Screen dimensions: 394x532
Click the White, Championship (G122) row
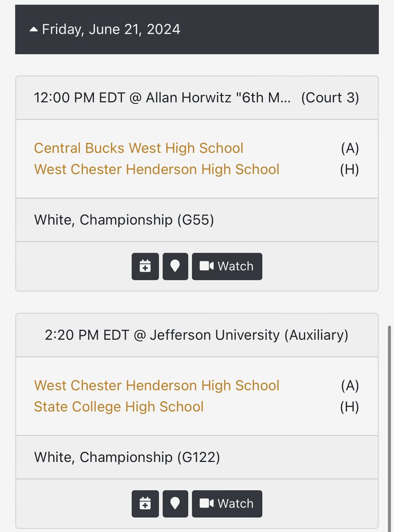[x=197, y=457]
